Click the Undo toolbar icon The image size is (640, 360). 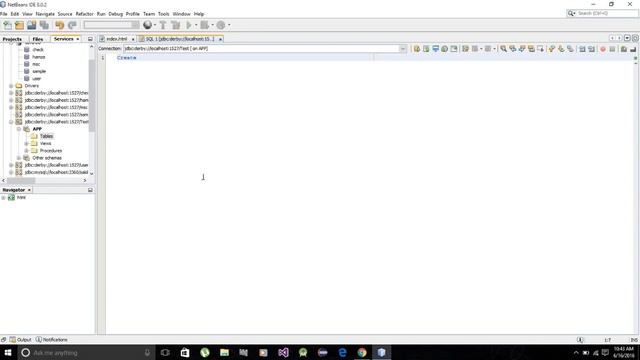(60, 25)
